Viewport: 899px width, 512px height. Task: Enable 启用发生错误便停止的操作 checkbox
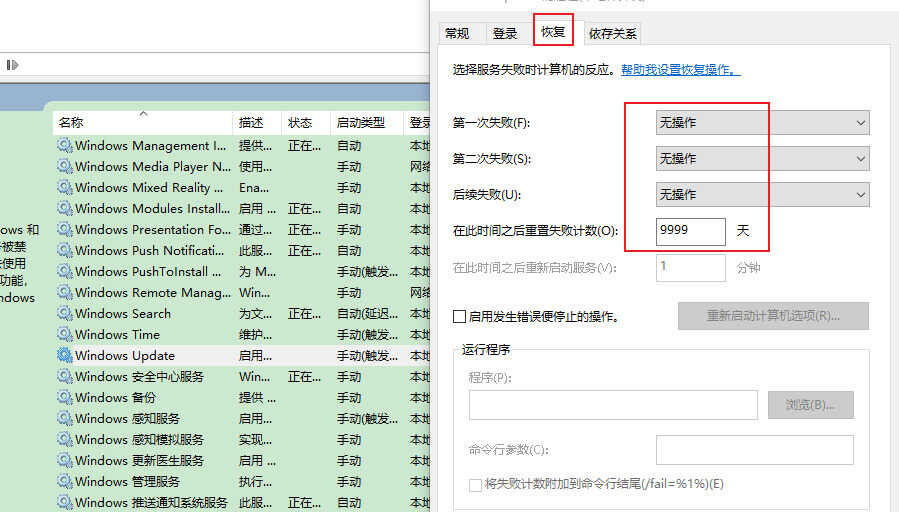459,316
